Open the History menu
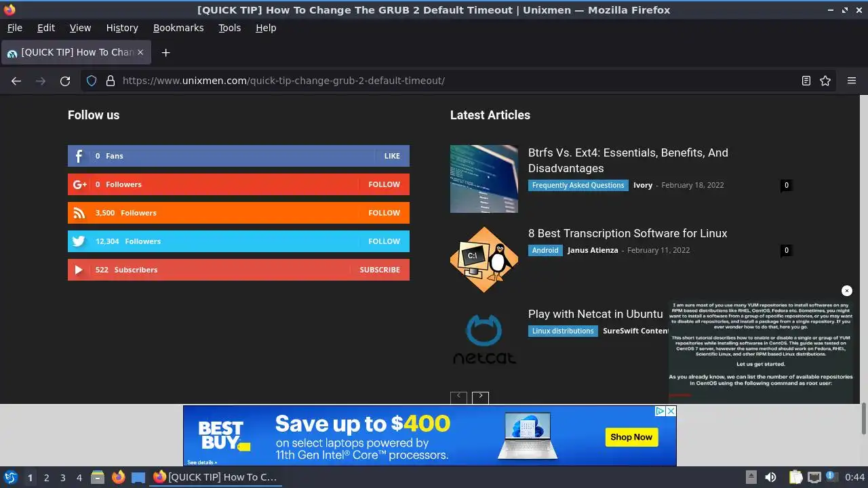Image resolution: width=868 pixels, height=488 pixels. click(122, 28)
